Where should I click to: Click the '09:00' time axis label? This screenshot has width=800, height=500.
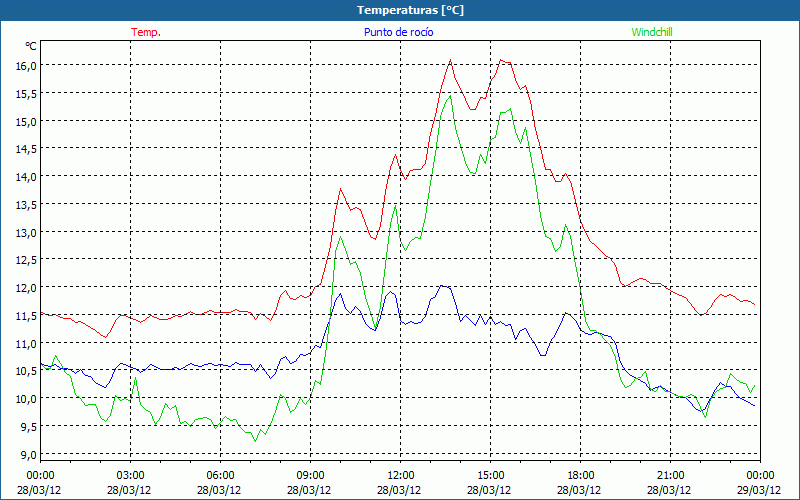point(310,476)
